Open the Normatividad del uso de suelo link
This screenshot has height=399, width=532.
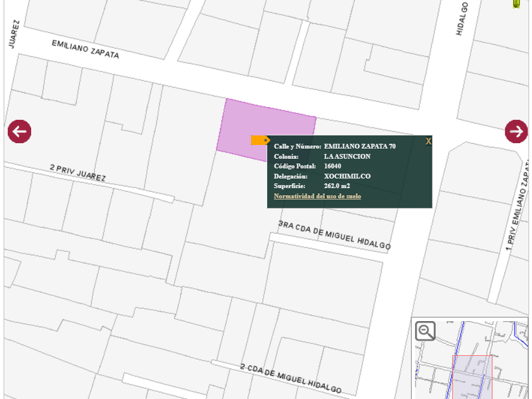click(x=317, y=196)
